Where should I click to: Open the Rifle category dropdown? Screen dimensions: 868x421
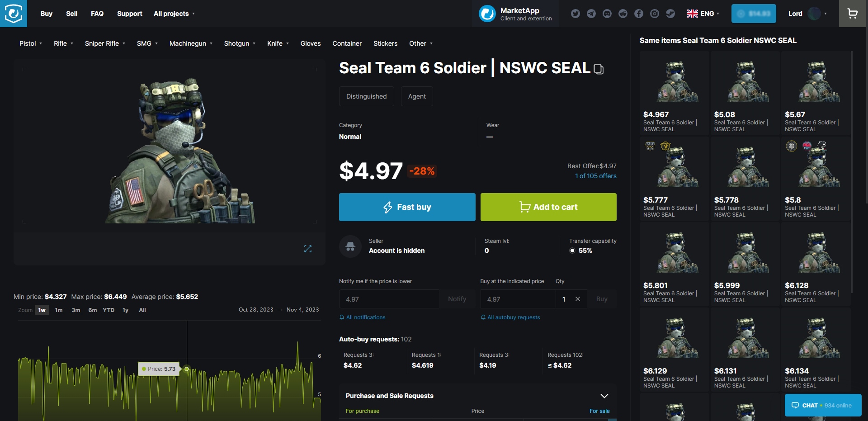click(63, 43)
